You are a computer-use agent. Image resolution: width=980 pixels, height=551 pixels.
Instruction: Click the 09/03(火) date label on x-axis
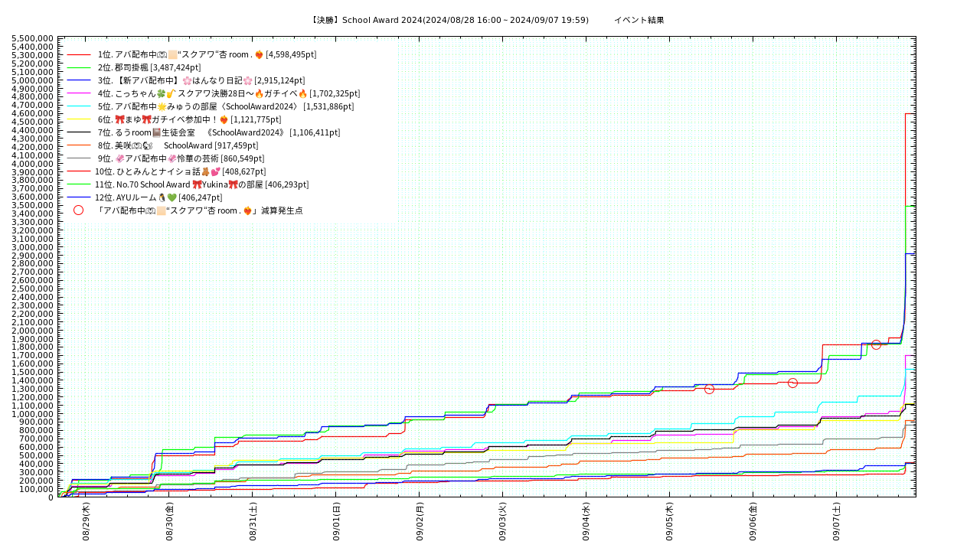pyautogui.click(x=503, y=522)
